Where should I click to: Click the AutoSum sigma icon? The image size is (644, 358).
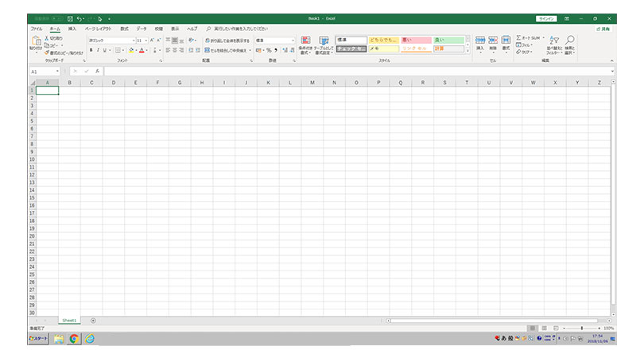(x=518, y=38)
